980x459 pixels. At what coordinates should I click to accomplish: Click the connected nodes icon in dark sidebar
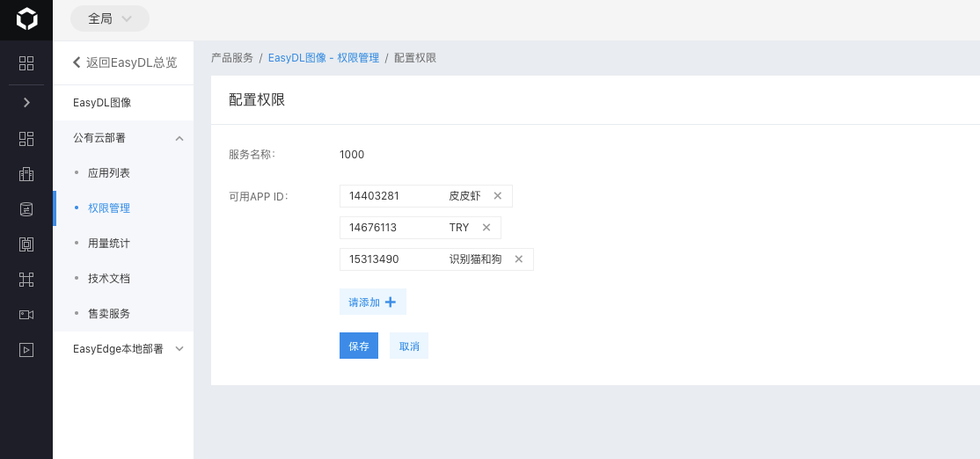(x=26, y=279)
